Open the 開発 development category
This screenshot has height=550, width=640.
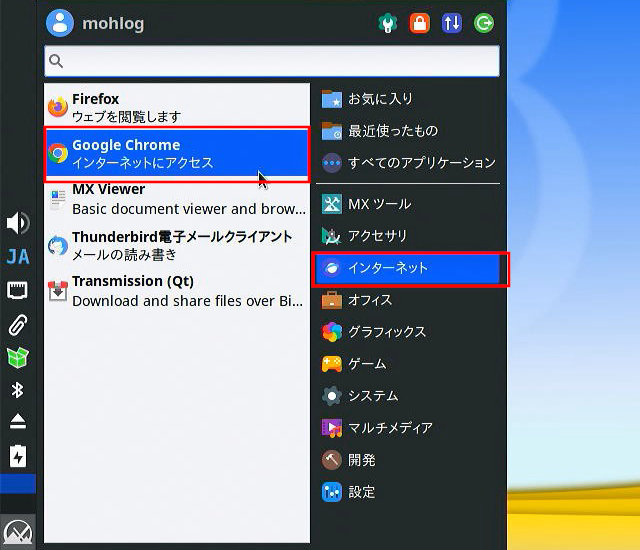click(x=408, y=460)
